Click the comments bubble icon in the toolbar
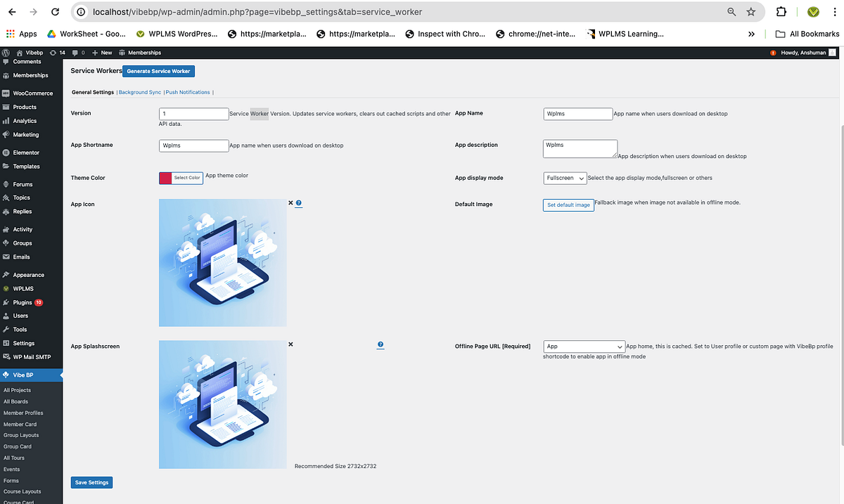This screenshot has width=844, height=504. [x=77, y=52]
